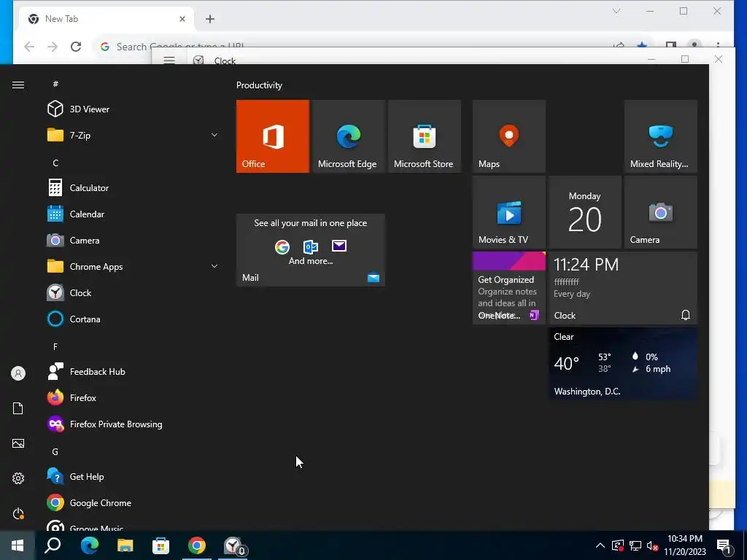This screenshot has width=747, height=560.
Task: Click the C letter group header
Action: tap(55, 163)
